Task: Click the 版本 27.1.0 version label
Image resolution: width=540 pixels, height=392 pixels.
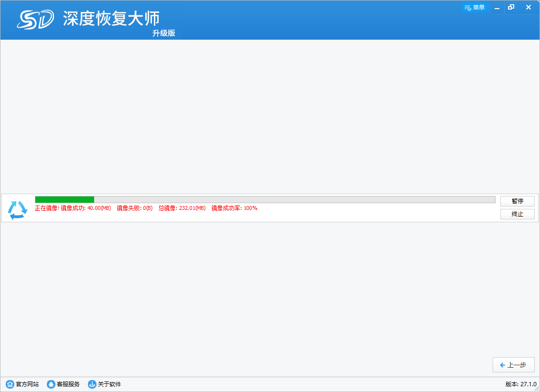Action: tap(521, 384)
